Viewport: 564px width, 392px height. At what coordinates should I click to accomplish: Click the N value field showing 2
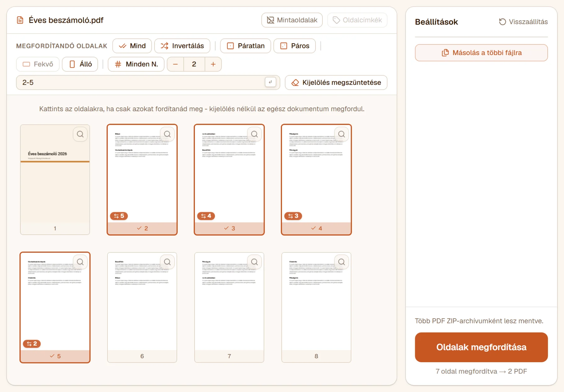click(194, 64)
